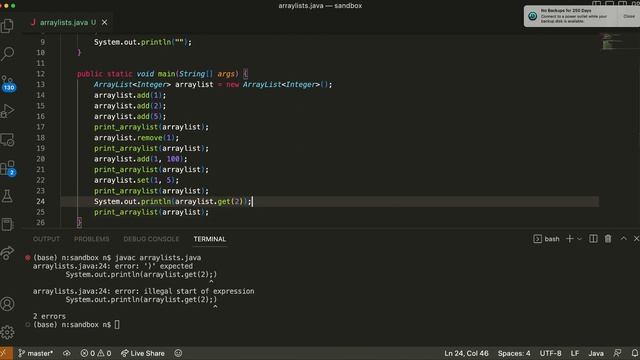The image size is (640, 360).
Task: Open the Accounts icon
Action: pos(7,304)
